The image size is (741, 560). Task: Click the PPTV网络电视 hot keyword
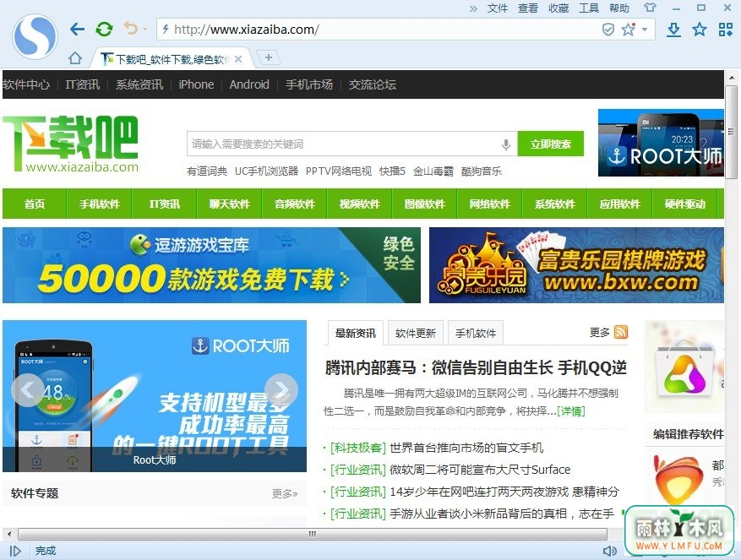point(339,171)
